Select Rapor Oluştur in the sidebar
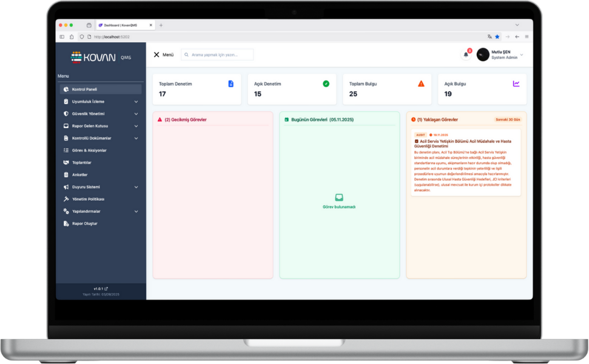The image size is (589, 364). (x=84, y=223)
